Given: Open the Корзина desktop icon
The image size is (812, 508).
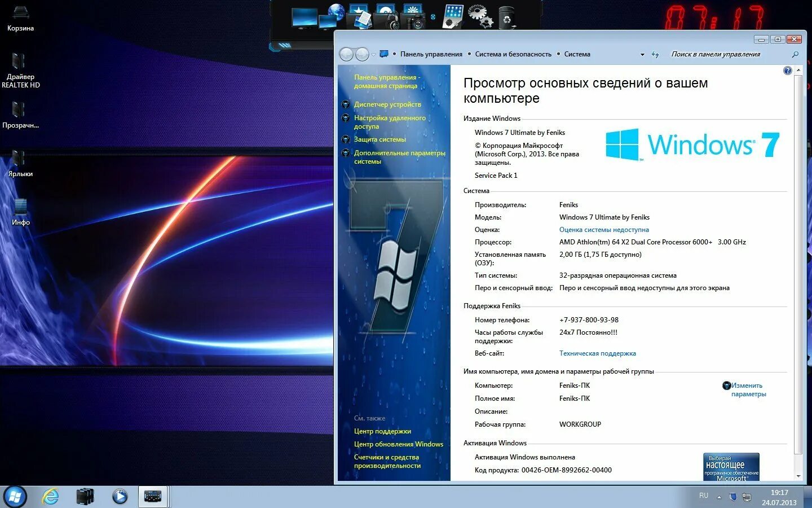Looking at the screenshot, I should 20,18.
